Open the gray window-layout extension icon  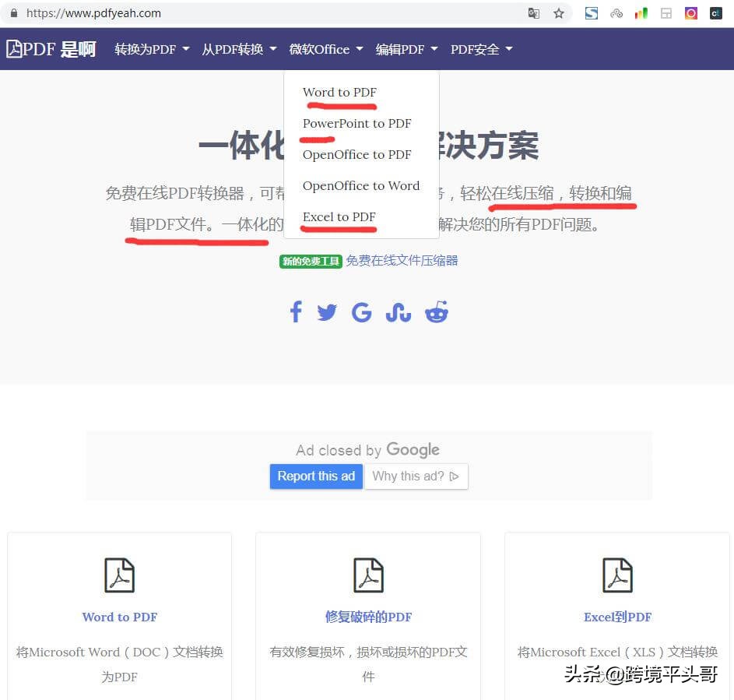[666, 13]
